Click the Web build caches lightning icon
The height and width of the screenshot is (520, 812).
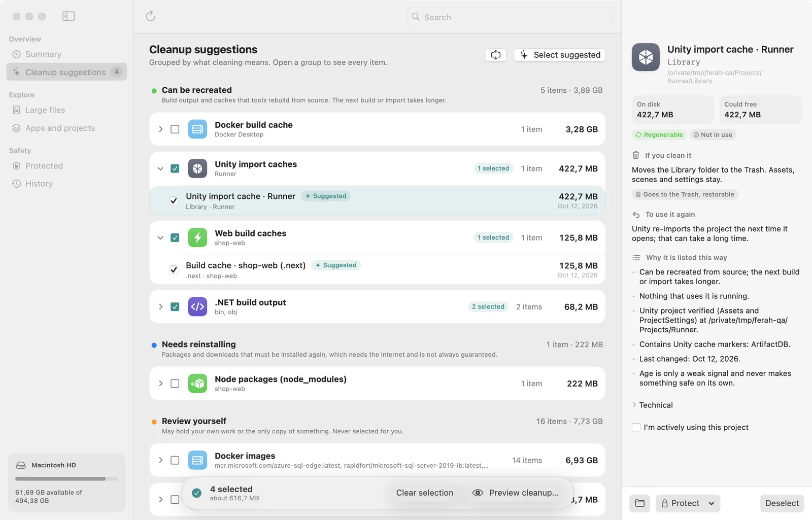(197, 237)
